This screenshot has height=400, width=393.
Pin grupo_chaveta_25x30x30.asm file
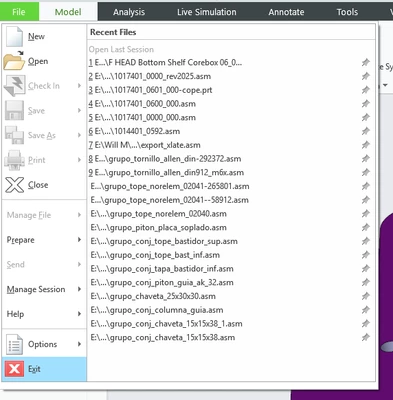[x=366, y=296]
